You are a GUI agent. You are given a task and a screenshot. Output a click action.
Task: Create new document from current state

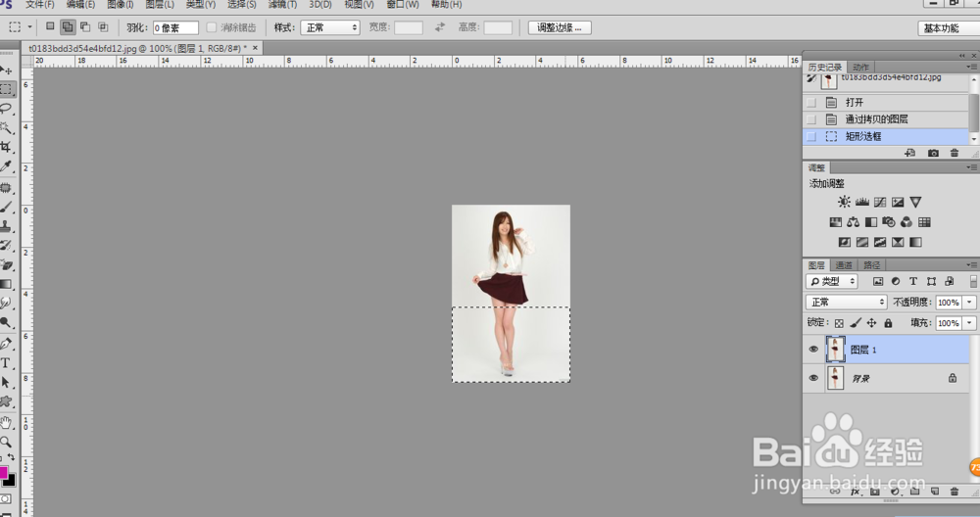click(x=910, y=153)
